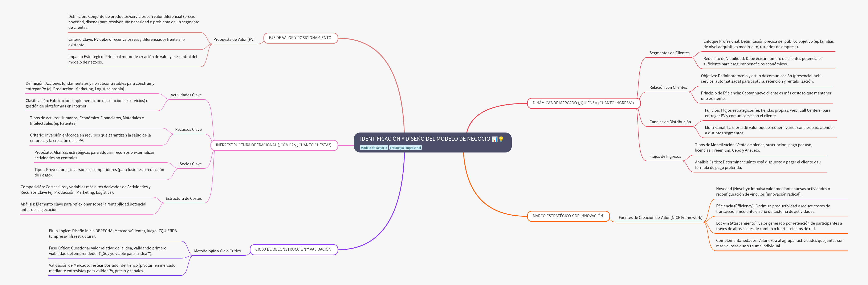Screen dimensions: 868x285
Task: Select the "Socios Clave" node
Action: pyautogui.click(x=191, y=164)
